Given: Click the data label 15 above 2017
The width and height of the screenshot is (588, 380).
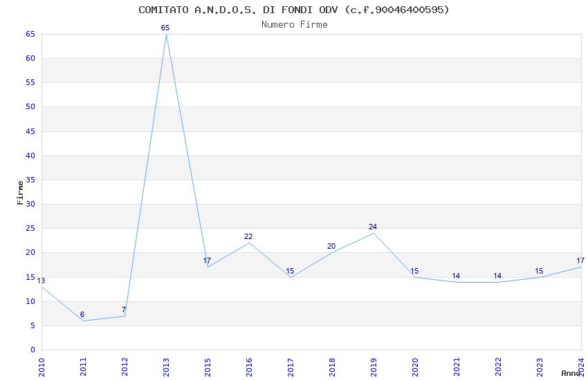Looking at the screenshot, I should [290, 271].
